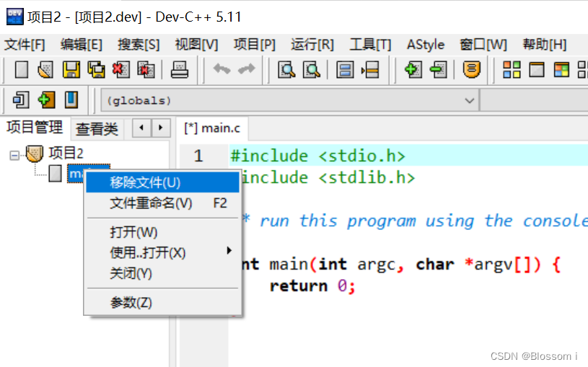Open the 搜索[S] menu
The width and height of the screenshot is (588, 367).
click(x=139, y=45)
